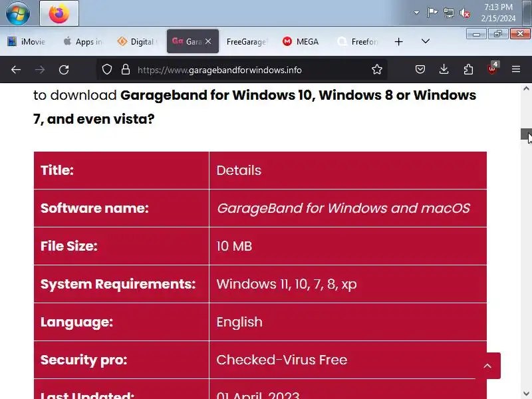This screenshot has height=399, width=532.
Task: Click '7, and even vista?' text
Action: pyautogui.click(x=94, y=119)
